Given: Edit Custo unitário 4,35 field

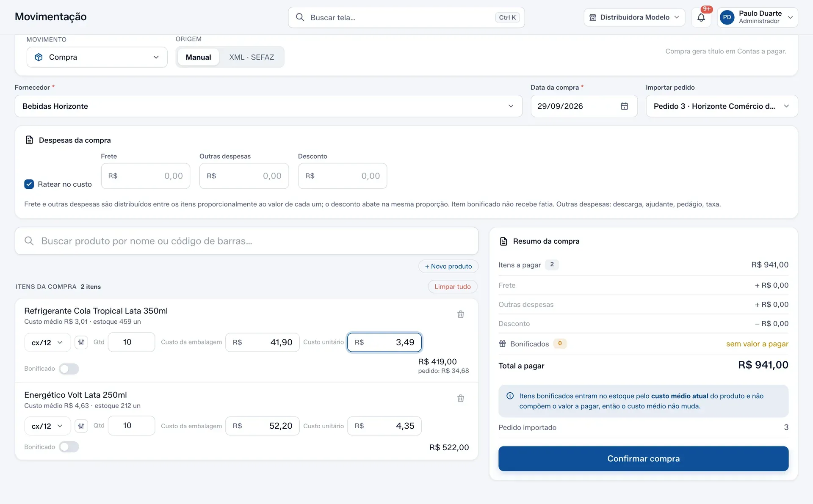Looking at the screenshot, I should (384, 426).
